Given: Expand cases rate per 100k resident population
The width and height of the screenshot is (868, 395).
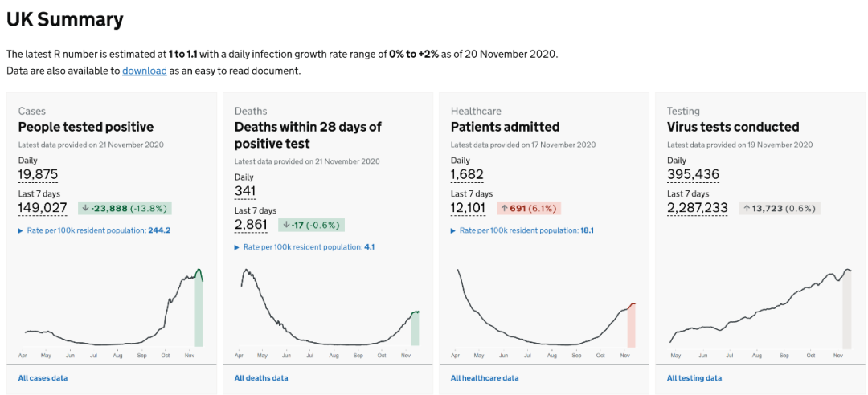Looking at the screenshot, I should tap(94, 230).
